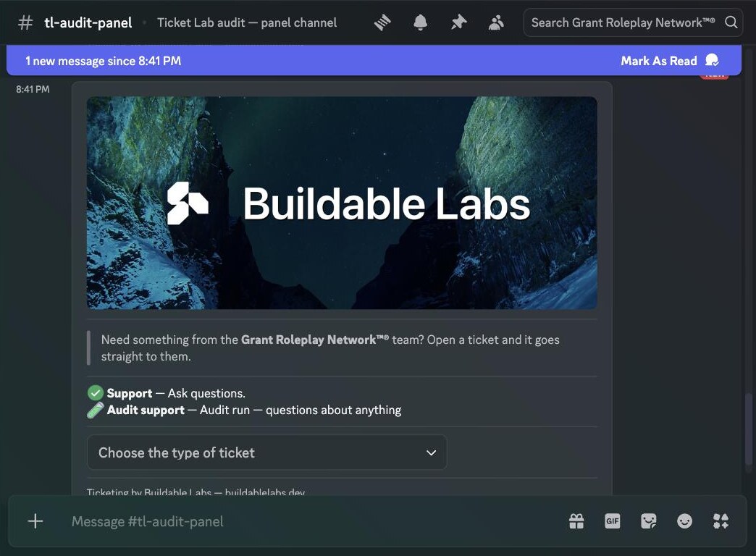Open the sticker picker icon

tap(649, 521)
